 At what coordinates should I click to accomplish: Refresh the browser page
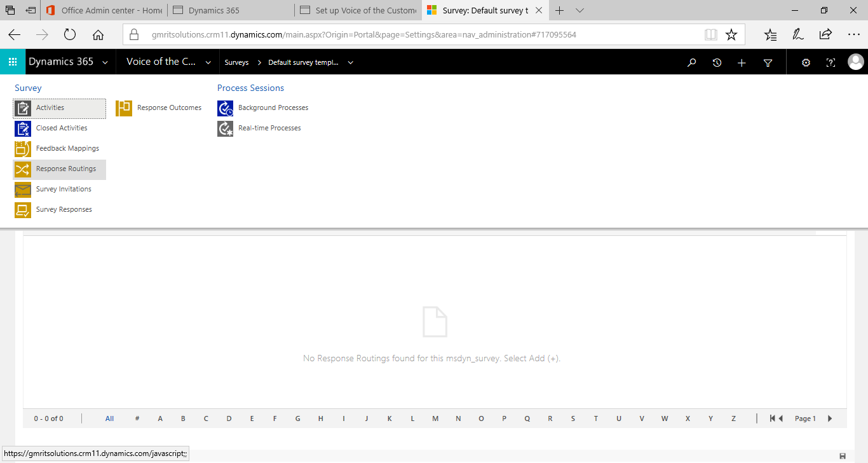click(x=70, y=35)
